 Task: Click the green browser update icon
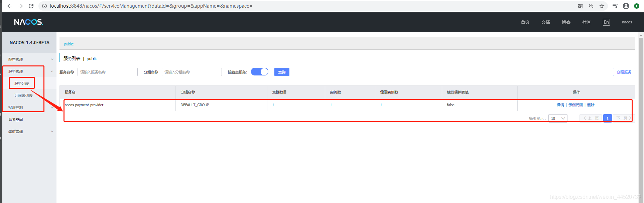coord(637,6)
